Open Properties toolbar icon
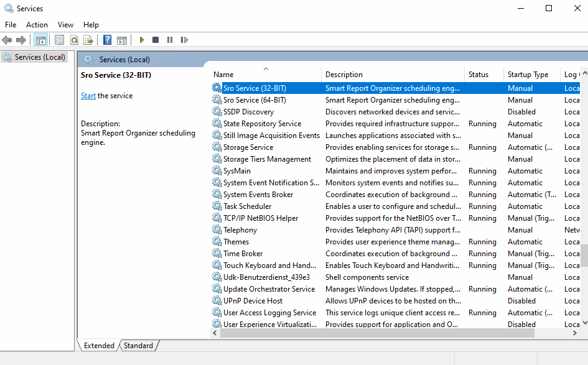 tap(59, 40)
